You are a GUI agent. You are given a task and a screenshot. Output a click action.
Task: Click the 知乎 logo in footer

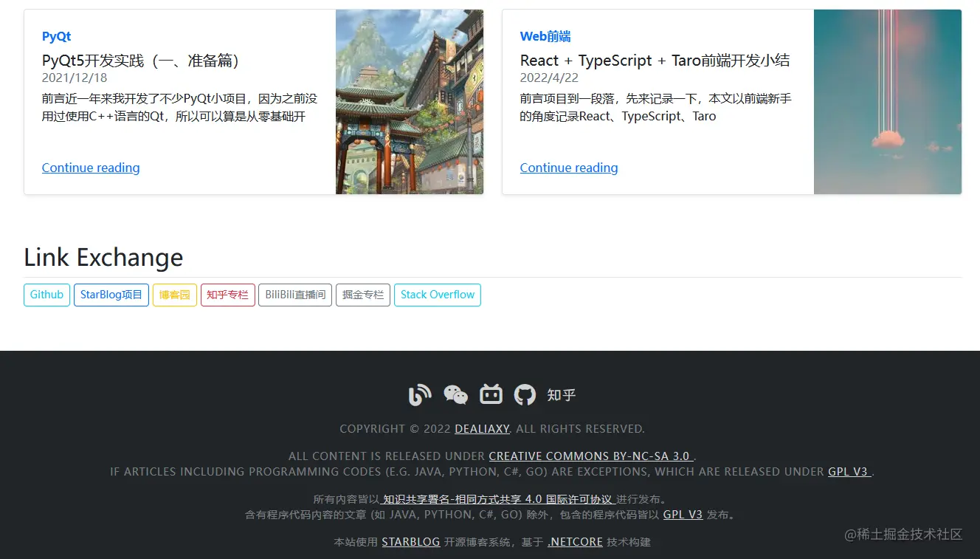coord(561,395)
